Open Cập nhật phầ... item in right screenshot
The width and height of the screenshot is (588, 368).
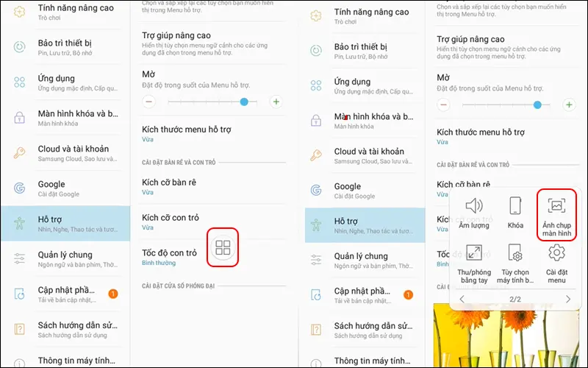pos(365,295)
